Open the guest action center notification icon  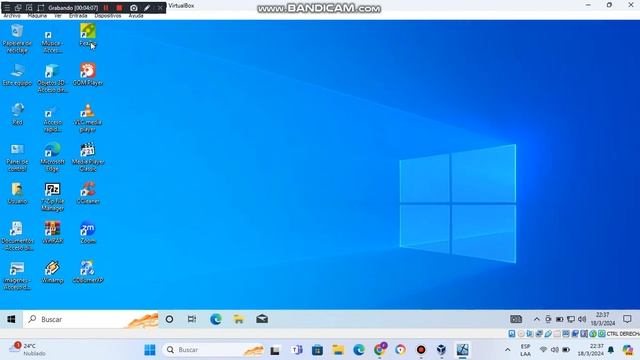coord(627,319)
